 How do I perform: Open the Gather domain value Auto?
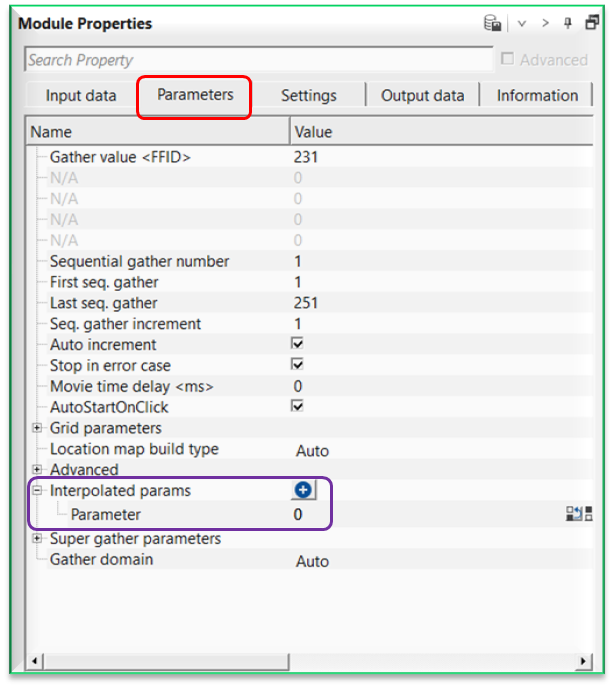(312, 561)
